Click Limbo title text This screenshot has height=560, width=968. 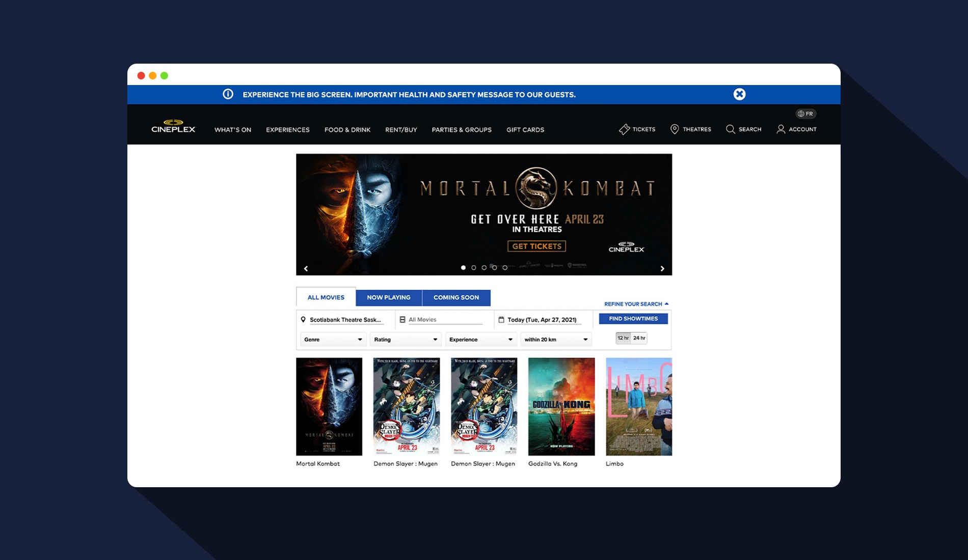614,464
